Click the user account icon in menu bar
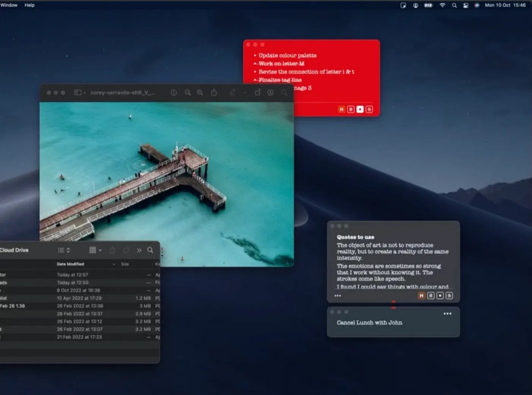 [415, 5]
